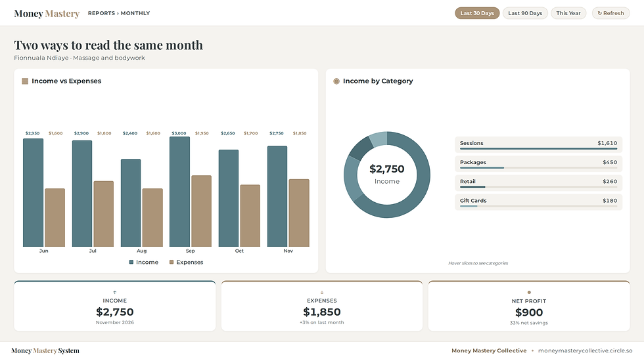Viewport: 644px width, 359px height.
Task: Select the June income bar
Action: tap(34, 192)
